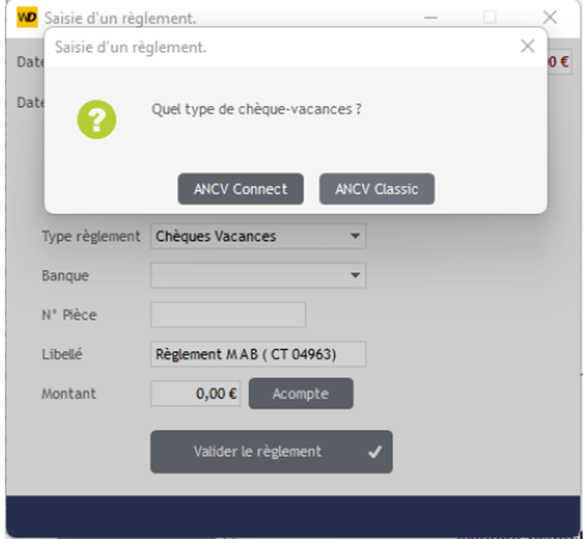The image size is (584, 539).
Task: Click the green question mark icon
Action: (x=96, y=120)
